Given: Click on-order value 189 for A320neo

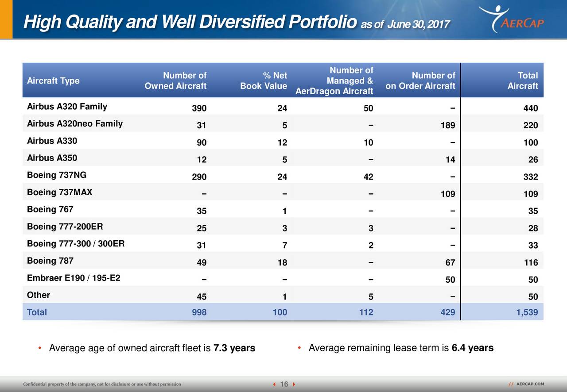Looking at the screenshot, I should click(447, 126).
